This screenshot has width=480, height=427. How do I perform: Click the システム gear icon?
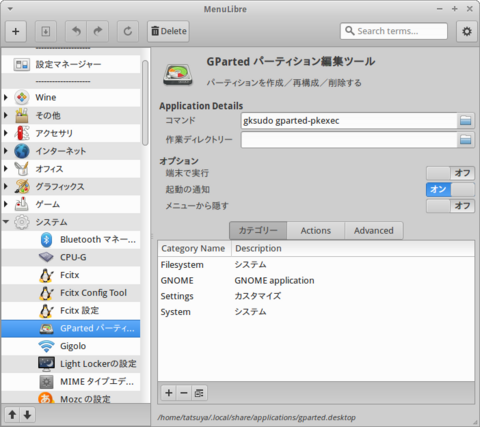22,222
